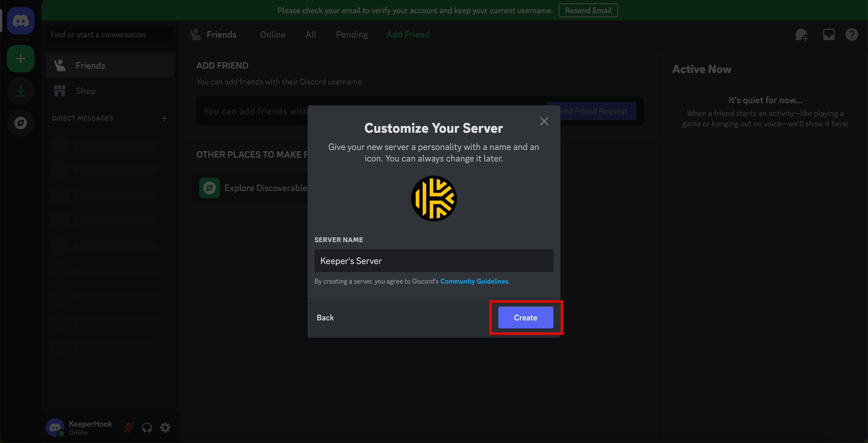Click the Create DM plus next to Direct Messages
Viewport: 868px width, 443px height.
pyautogui.click(x=164, y=118)
